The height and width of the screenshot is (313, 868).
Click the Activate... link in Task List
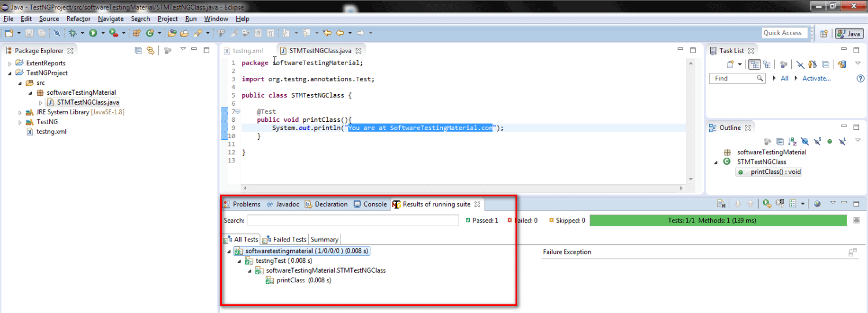pos(817,79)
